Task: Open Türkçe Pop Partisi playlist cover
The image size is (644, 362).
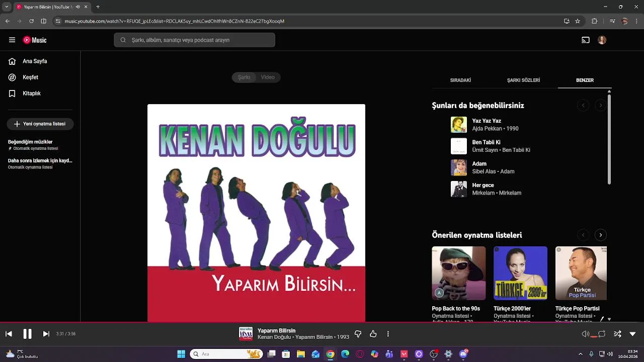Action: [581, 273]
